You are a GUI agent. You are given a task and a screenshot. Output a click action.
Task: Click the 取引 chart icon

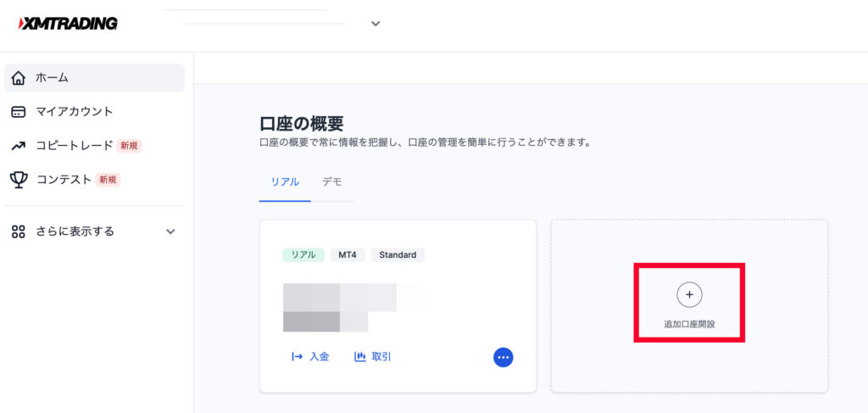pos(360,357)
